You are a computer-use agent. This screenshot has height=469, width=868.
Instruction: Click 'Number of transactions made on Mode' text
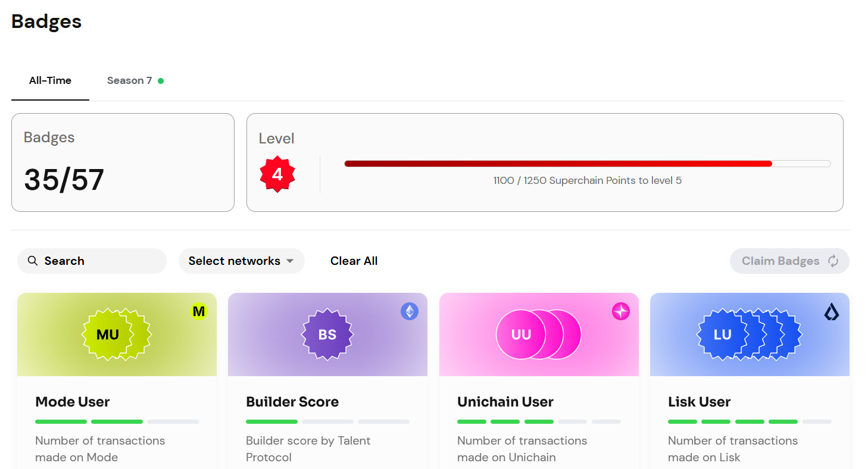(x=100, y=449)
